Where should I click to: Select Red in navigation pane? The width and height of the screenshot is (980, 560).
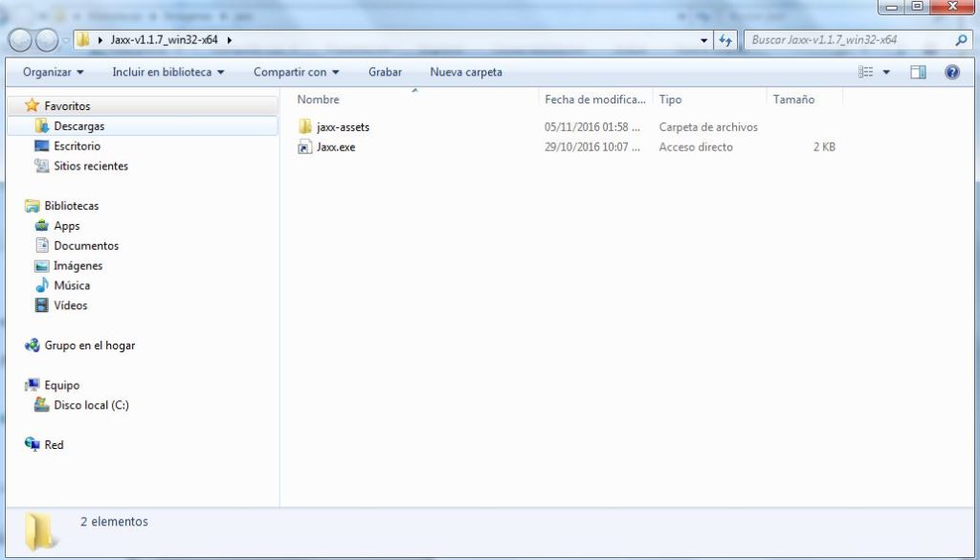(54, 445)
